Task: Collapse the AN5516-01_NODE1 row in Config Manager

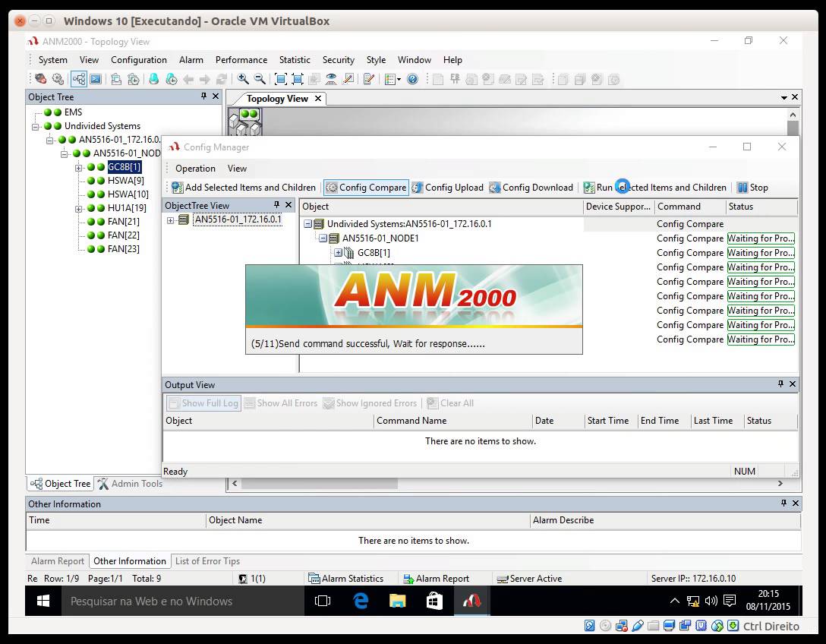Action: tap(323, 238)
